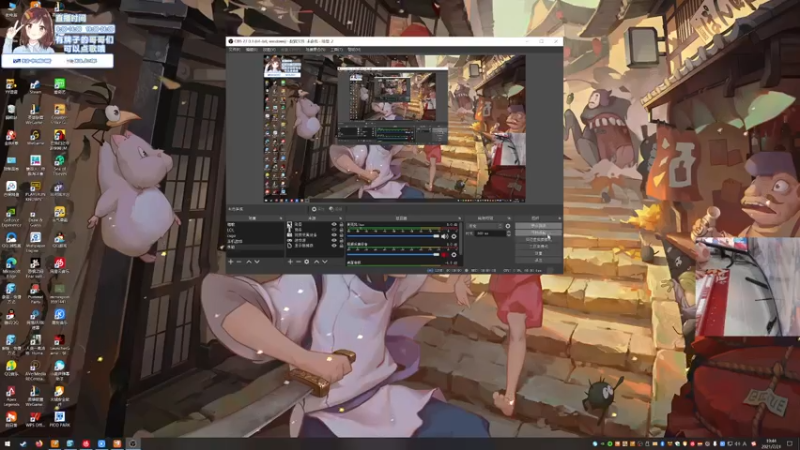
Task: Toggle visibility of third source
Action: click(334, 235)
